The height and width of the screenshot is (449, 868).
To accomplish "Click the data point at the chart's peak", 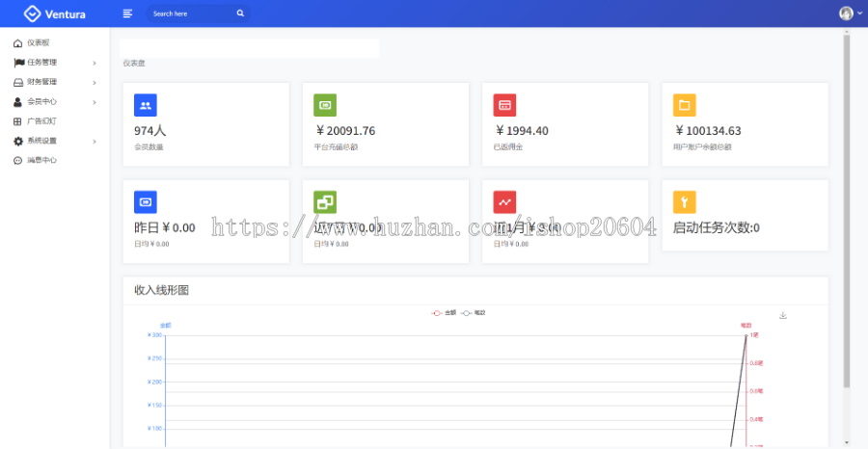I will pyautogui.click(x=746, y=335).
